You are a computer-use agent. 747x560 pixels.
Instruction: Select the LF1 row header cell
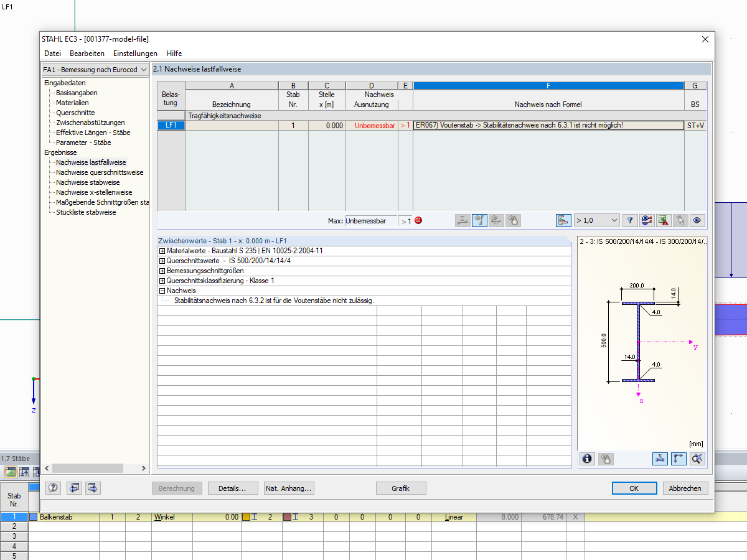(171, 125)
